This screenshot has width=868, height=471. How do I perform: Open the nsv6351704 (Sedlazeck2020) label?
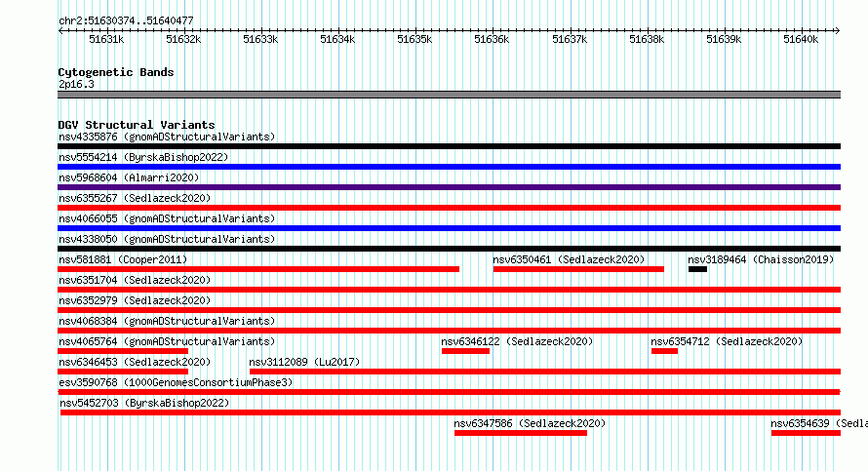click(135, 280)
